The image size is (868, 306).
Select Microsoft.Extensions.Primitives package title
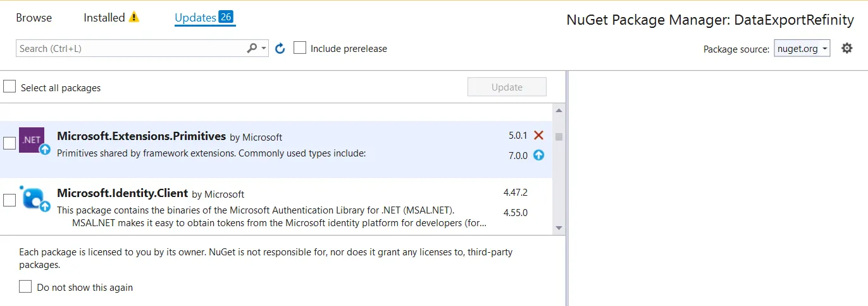(x=141, y=136)
